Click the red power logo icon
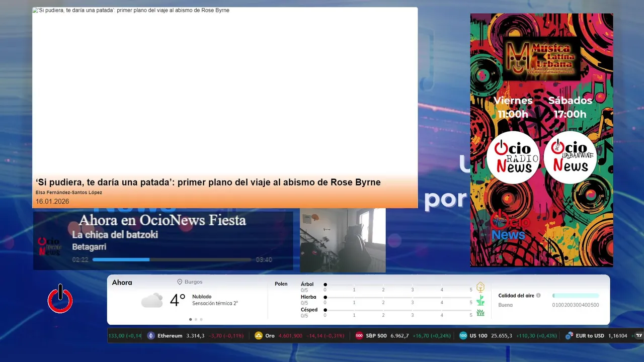 [x=60, y=299]
